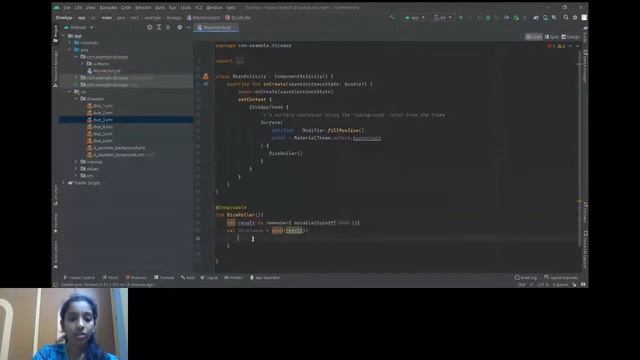Open the View menu
Screen dimensions: 640x360
(x=91, y=7)
